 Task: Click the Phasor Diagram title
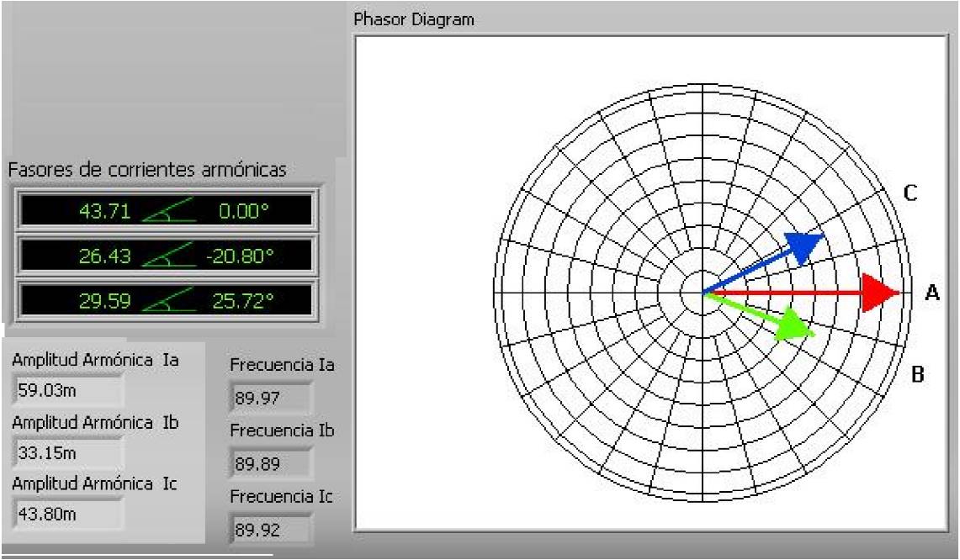pyautogui.click(x=414, y=19)
